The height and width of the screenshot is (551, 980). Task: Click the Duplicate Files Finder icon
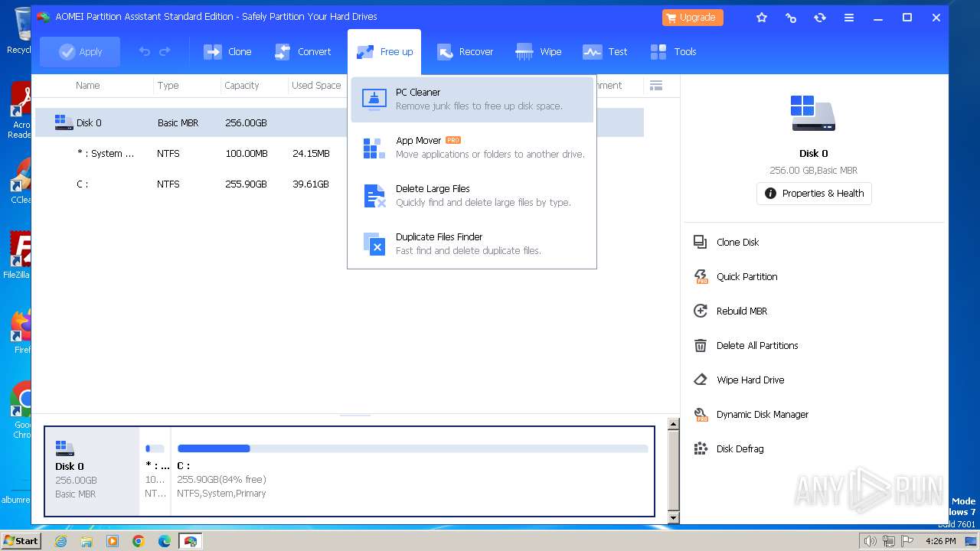click(374, 244)
